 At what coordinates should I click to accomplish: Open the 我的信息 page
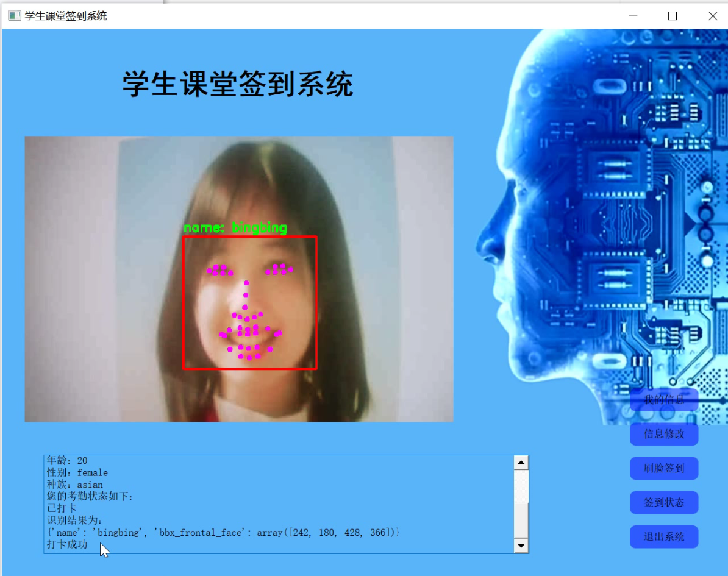click(664, 400)
